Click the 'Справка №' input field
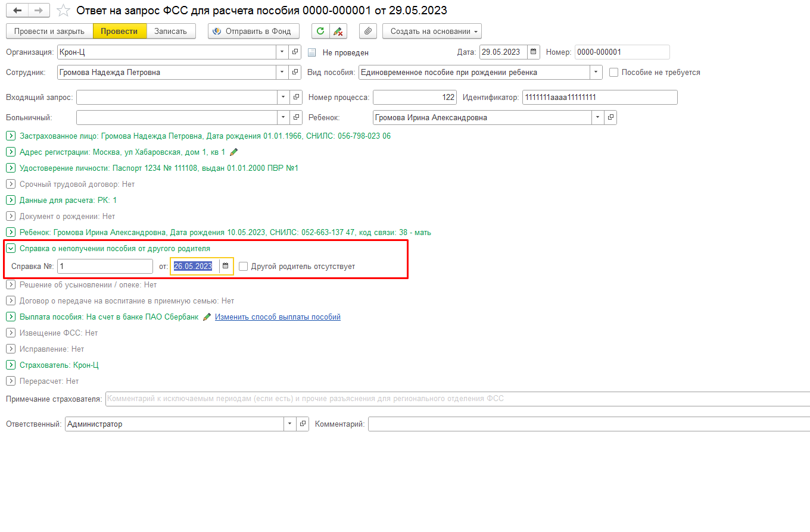810x532 pixels. (105, 267)
